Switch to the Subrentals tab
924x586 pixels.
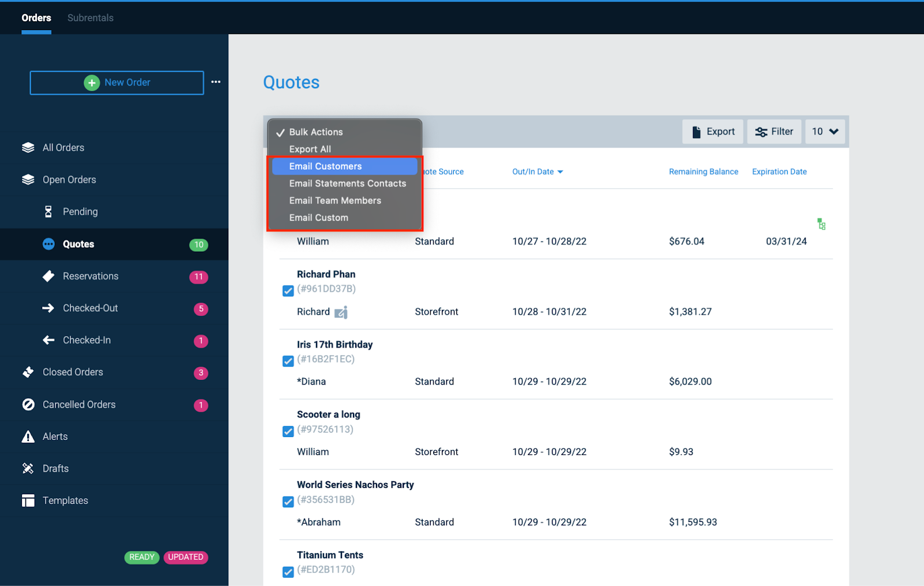point(90,18)
